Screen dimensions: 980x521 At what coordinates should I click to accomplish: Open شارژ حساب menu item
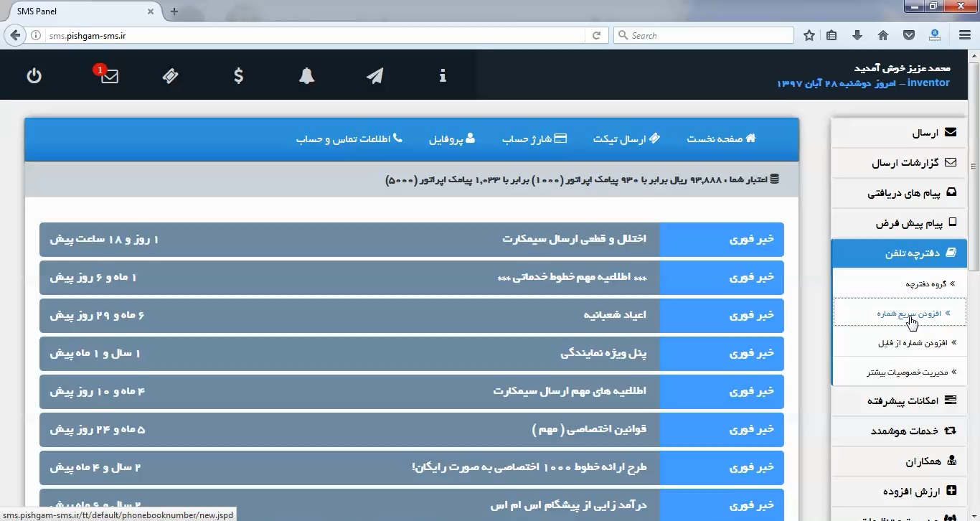click(x=534, y=139)
